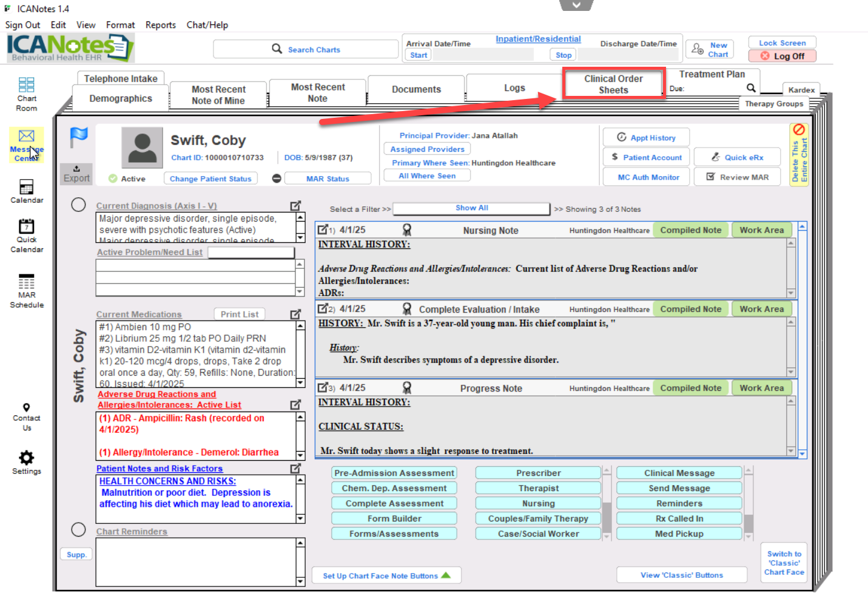The image size is (868, 604).
Task: Open the Clinical Order Sheets tab
Action: 613,84
